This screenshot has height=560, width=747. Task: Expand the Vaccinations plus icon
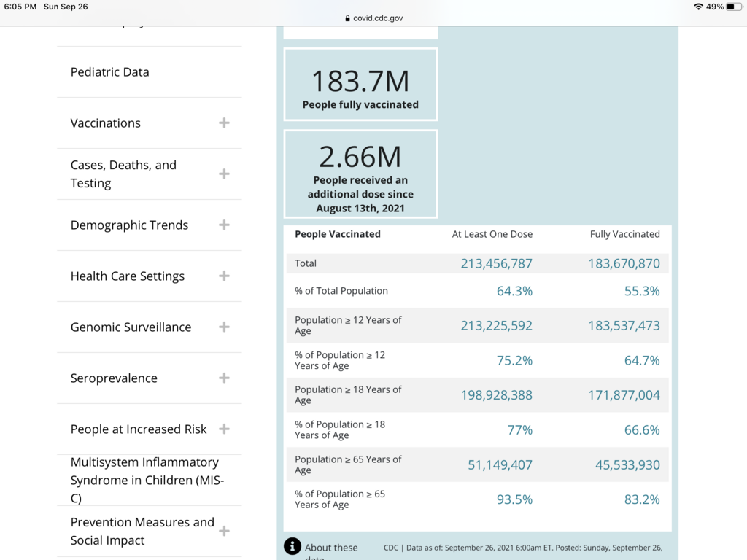pos(224,122)
